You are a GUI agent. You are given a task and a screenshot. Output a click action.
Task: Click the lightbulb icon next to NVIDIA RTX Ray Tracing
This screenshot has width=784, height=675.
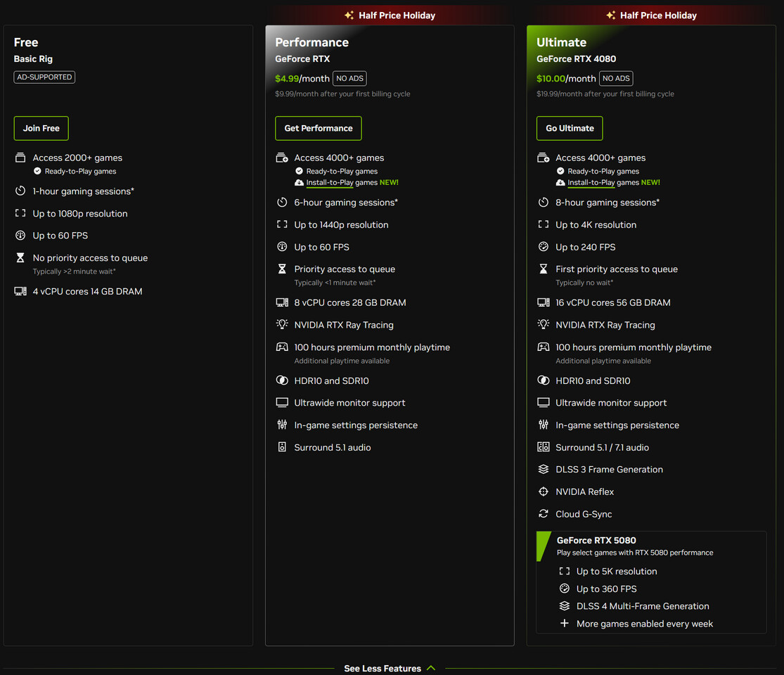tap(282, 325)
